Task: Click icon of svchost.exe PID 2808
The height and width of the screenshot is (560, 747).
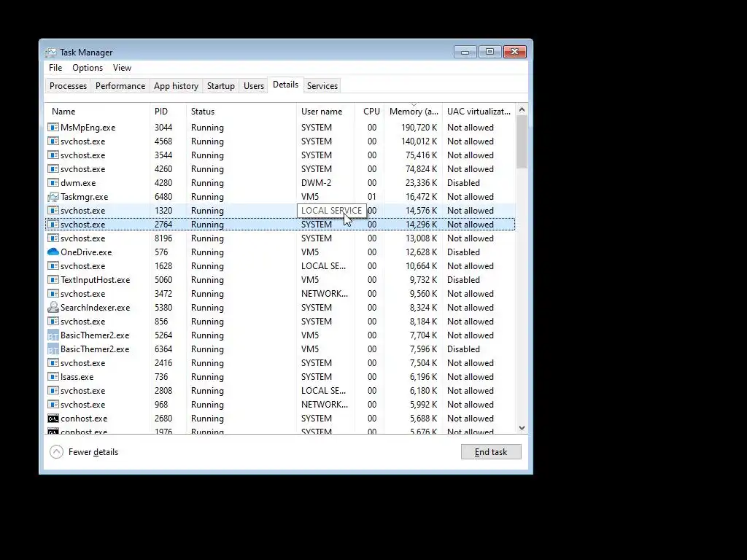Action: coord(53,391)
